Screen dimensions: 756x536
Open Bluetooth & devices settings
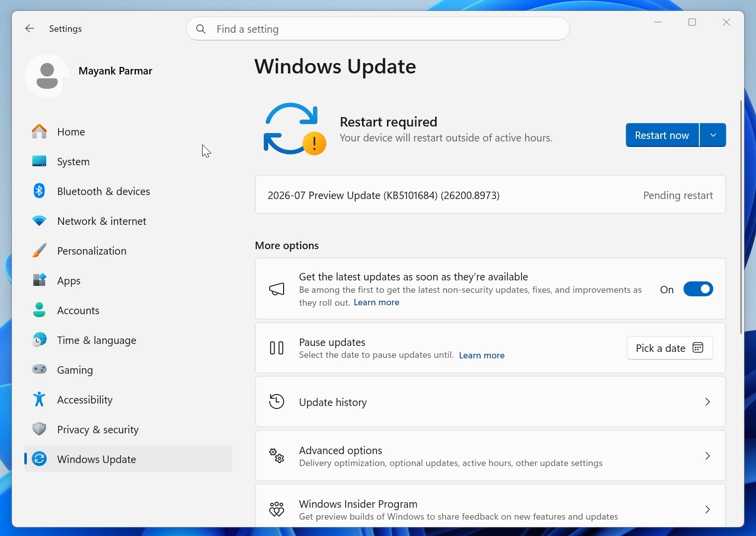[128, 191]
